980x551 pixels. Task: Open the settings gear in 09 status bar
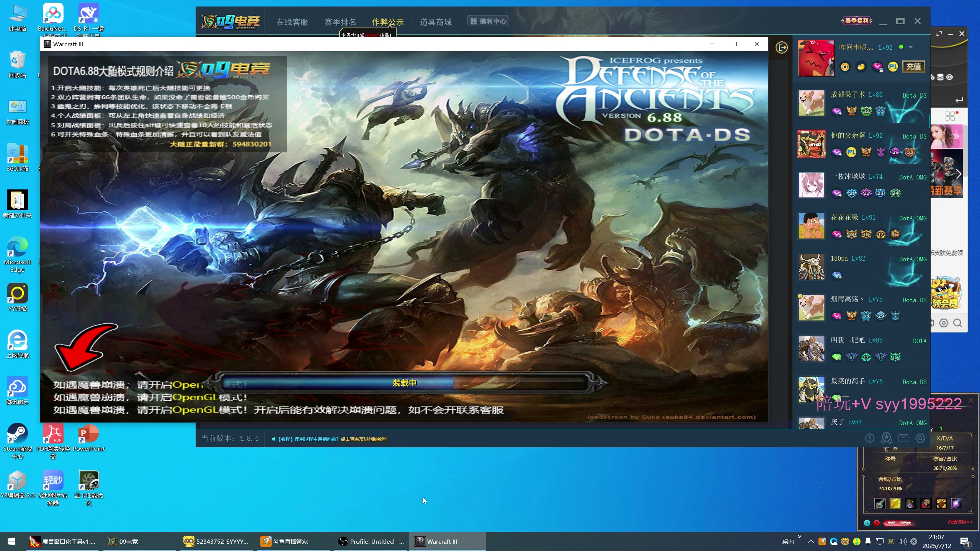pos(920,438)
